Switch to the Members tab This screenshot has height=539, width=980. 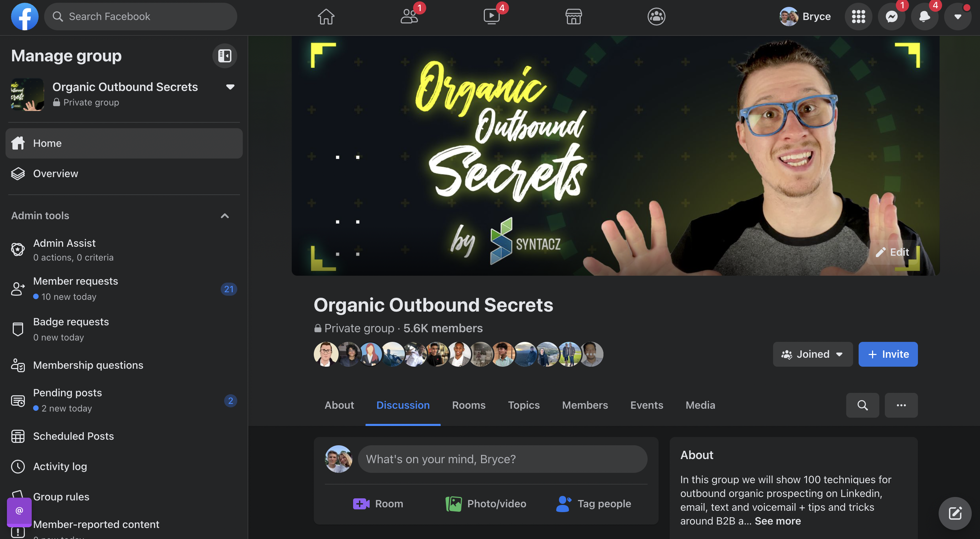click(x=585, y=405)
